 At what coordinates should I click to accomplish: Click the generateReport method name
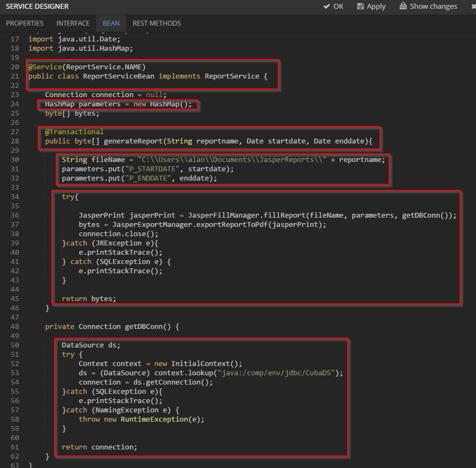[x=133, y=141]
